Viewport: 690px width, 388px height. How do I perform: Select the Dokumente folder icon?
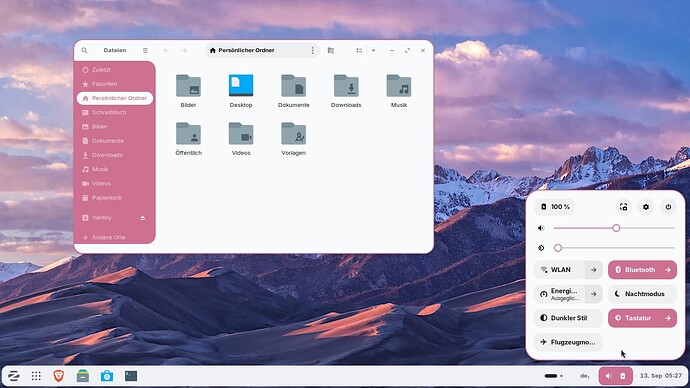click(294, 86)
